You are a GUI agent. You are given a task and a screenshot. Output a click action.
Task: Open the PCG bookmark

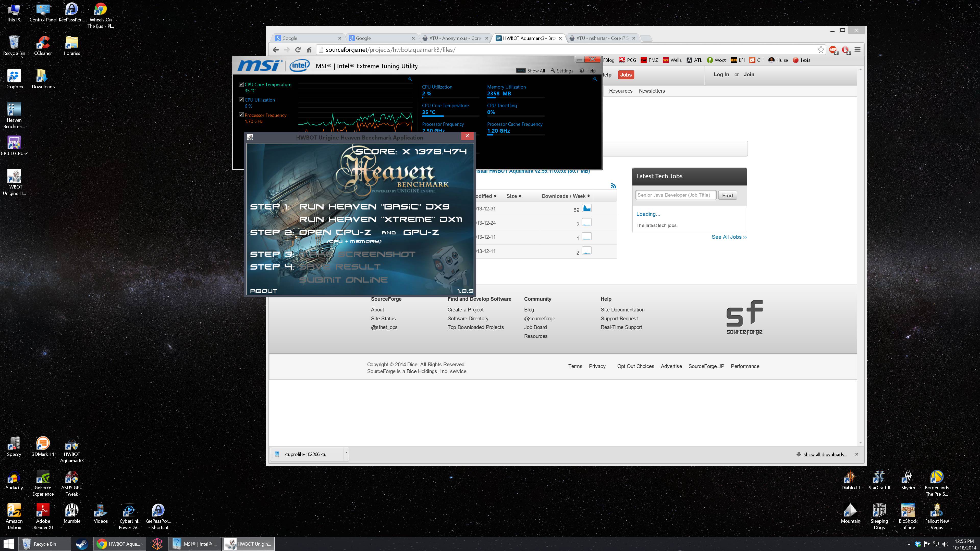(627, 60)
